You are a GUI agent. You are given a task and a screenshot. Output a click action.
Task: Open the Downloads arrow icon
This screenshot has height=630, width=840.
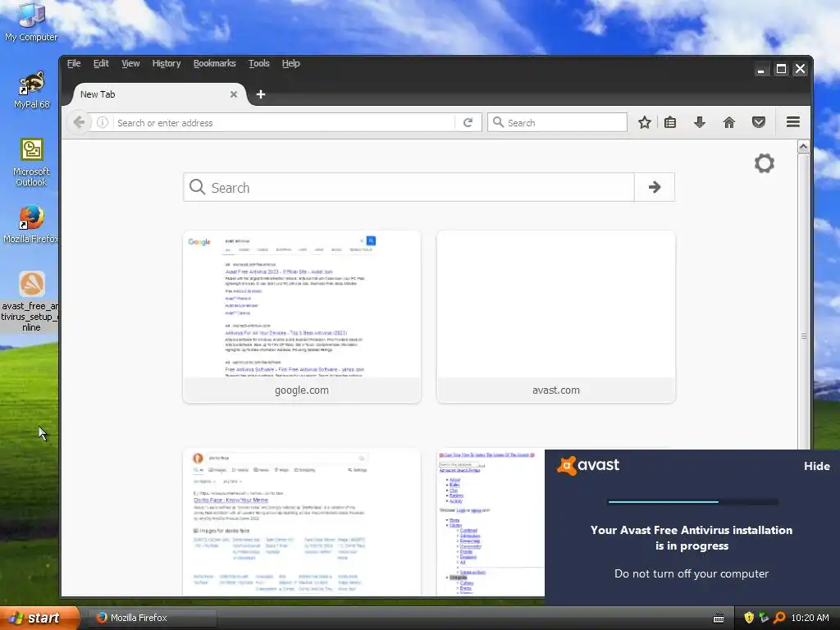coord(699,123)
